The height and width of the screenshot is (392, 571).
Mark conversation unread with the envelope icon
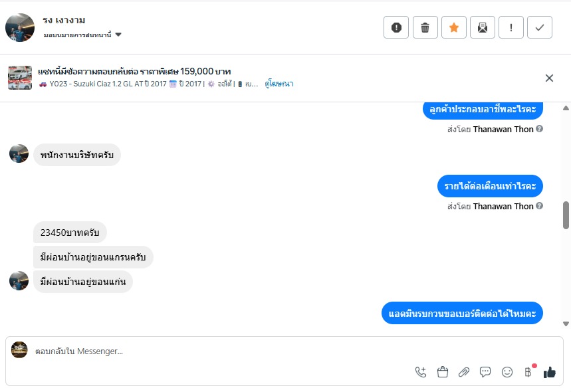pos(483,27)
